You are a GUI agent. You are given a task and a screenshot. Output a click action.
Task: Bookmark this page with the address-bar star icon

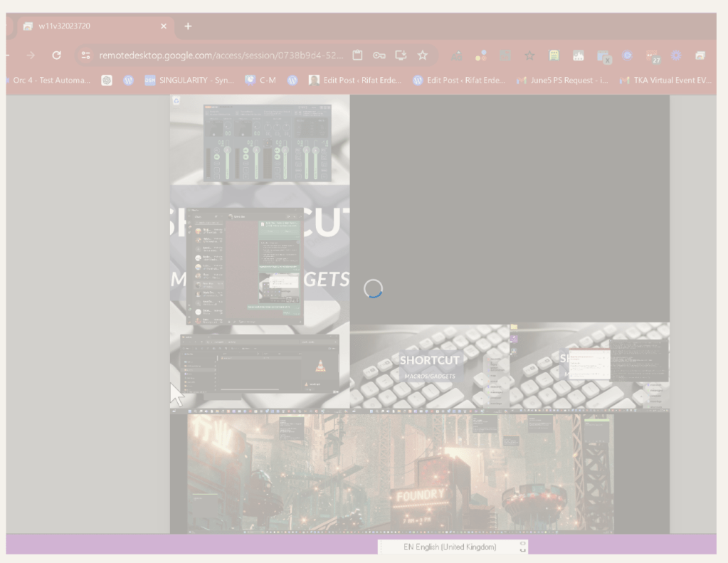pos(423,56)
